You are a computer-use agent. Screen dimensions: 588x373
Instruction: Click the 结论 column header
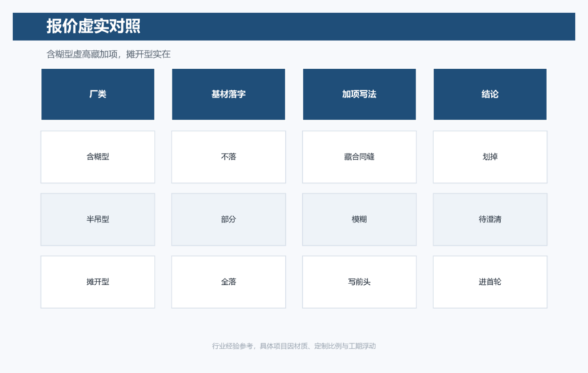(490, 94)
